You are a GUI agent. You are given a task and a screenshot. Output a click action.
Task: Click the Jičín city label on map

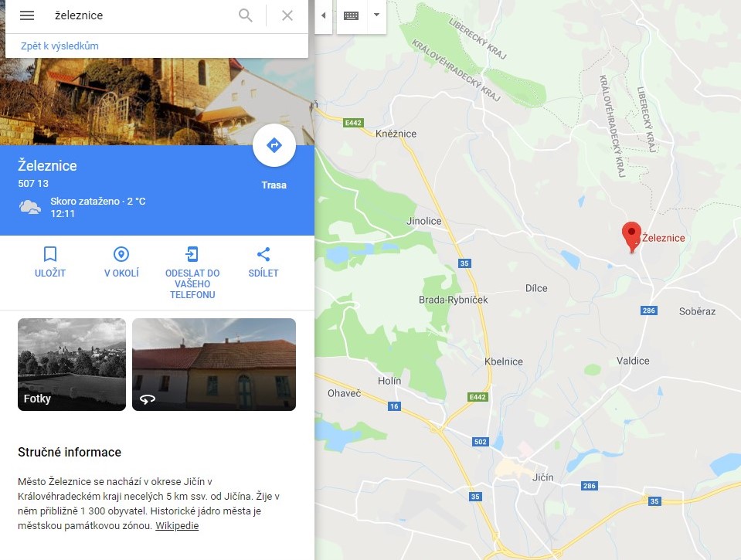click(x=542, y=477)
